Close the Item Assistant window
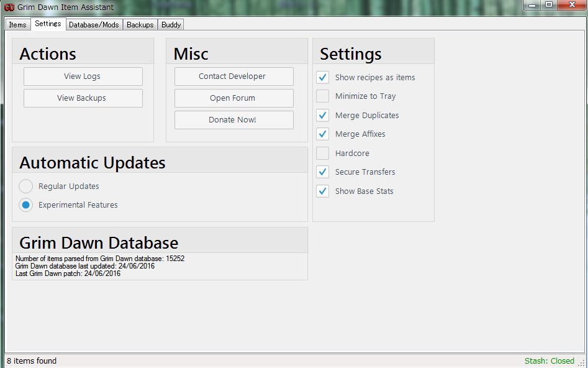 point(572,5)
